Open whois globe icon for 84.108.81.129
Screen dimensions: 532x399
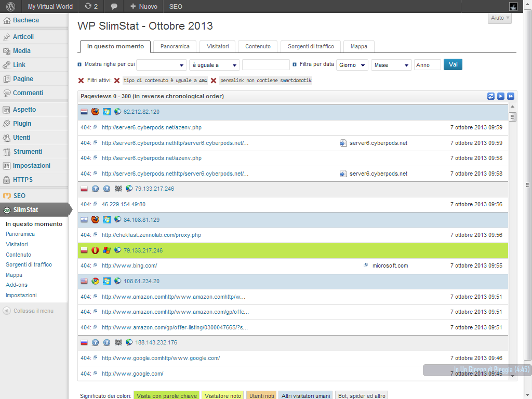point(117,220)
